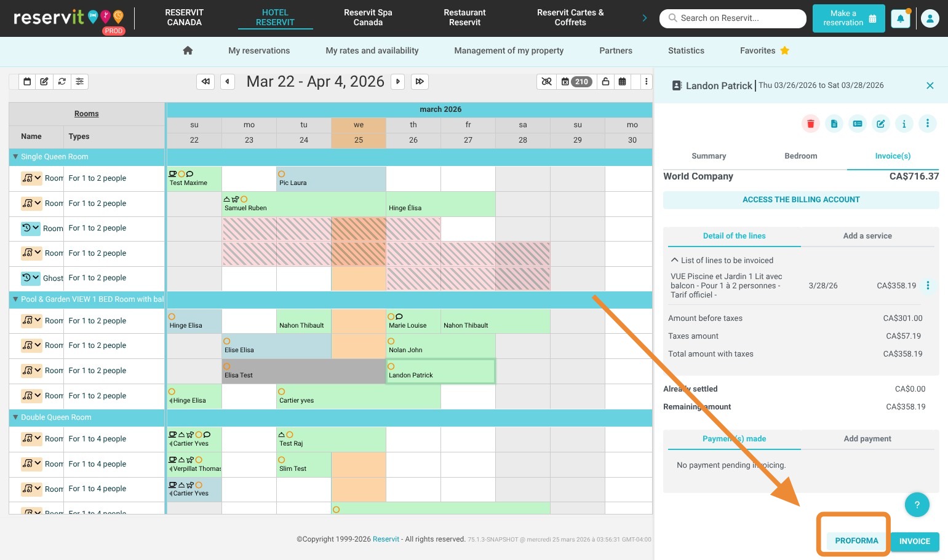
Task: Click the planning refresh icon
Action: 62,81
